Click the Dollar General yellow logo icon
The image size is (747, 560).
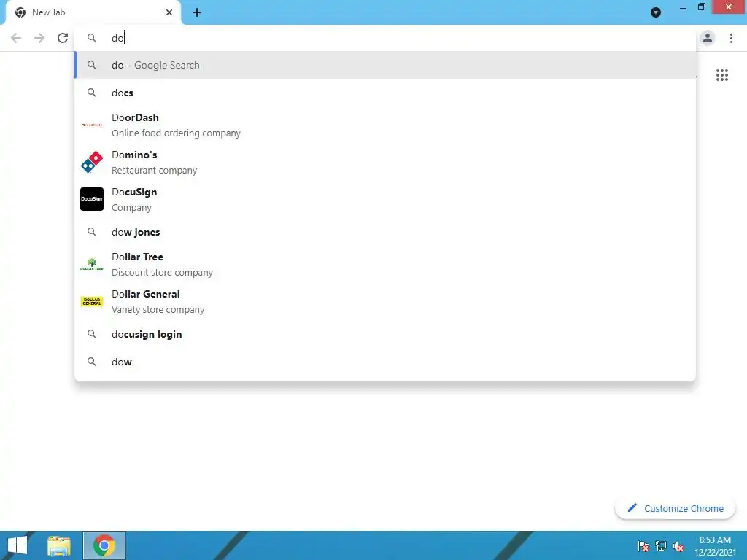[x=92, y=301]
